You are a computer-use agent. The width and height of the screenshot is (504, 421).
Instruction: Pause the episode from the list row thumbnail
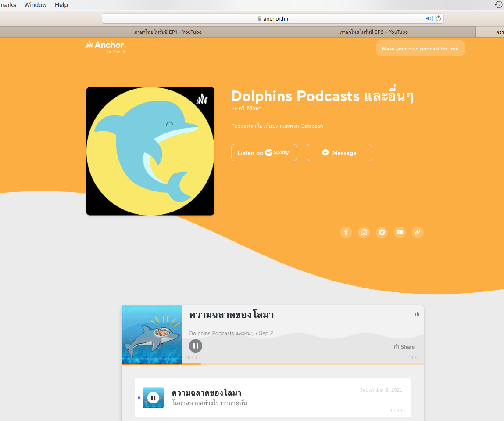pos(154,398)
